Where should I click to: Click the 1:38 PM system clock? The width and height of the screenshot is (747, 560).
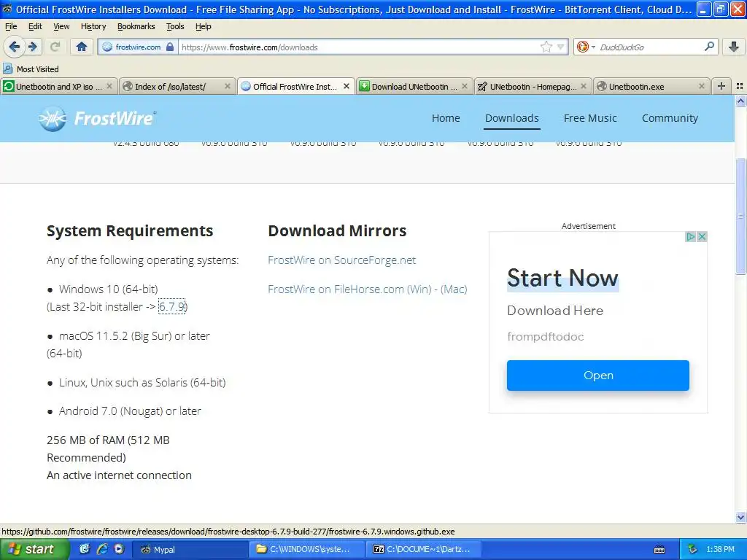[x=720, y=549]
